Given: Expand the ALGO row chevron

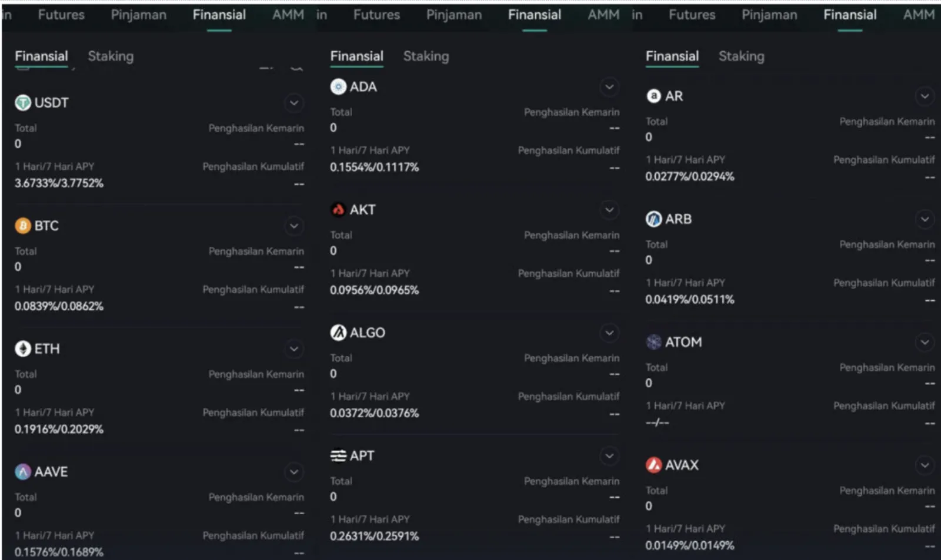Looking at the screenshot, I should coord(610,333).
